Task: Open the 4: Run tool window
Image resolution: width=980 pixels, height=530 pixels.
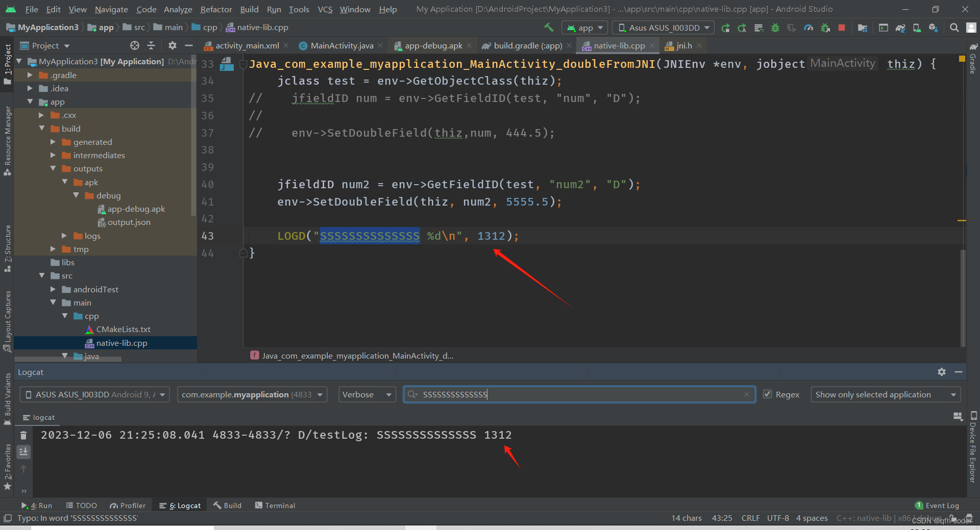Action: 37,506
